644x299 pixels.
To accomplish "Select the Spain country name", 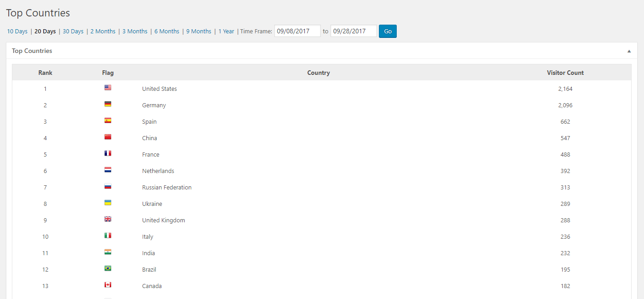I will [x=149, y=122].
